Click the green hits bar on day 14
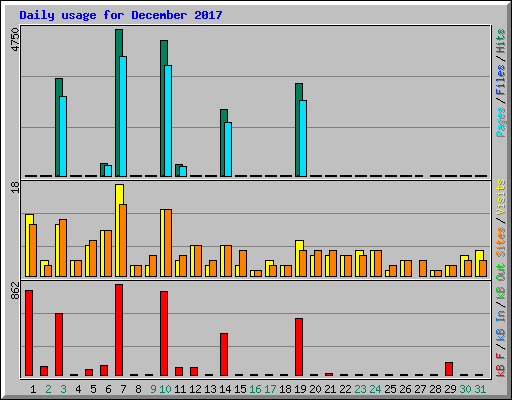512x400 pixels. [223, 143]
